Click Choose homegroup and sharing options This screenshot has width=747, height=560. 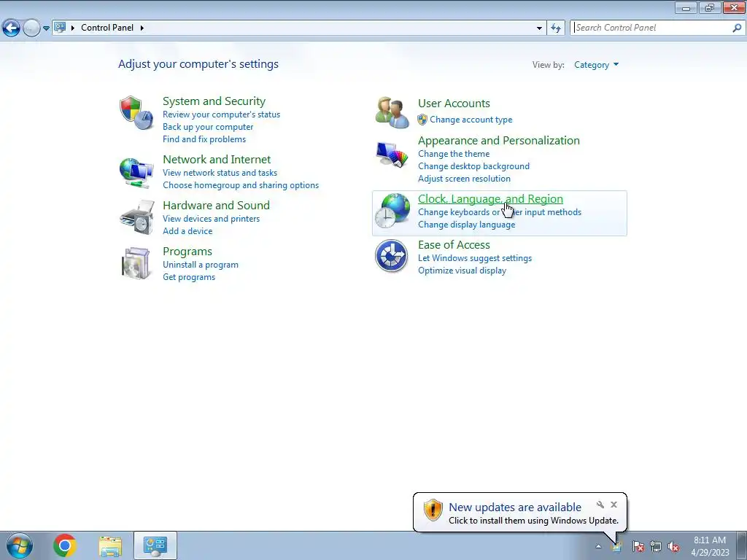tap(241, 185)
